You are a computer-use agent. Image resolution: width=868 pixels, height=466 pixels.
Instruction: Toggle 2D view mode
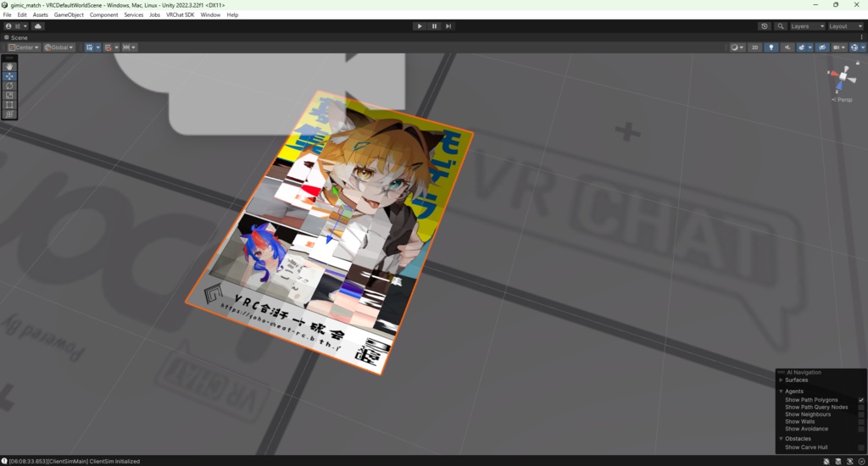tap(755, 47)
